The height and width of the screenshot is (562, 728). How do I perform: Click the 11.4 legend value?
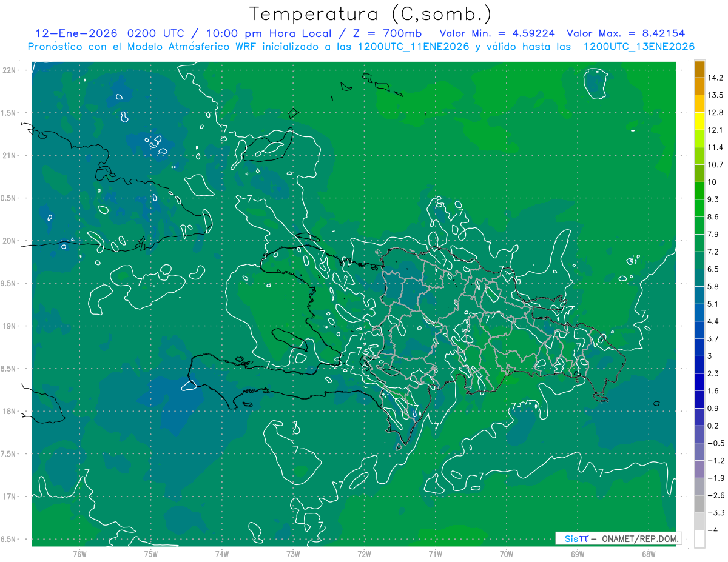[x=715, y=147]
